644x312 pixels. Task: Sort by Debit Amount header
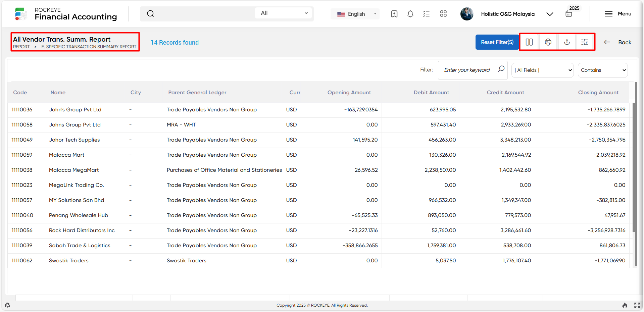pos(431,93)
